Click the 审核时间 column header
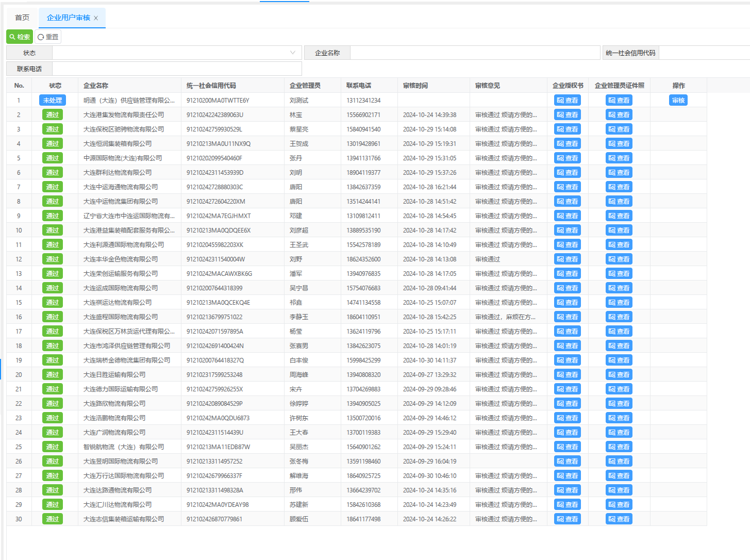The height and width of the screenshot is (560, 750). click(x=415, y=86)
